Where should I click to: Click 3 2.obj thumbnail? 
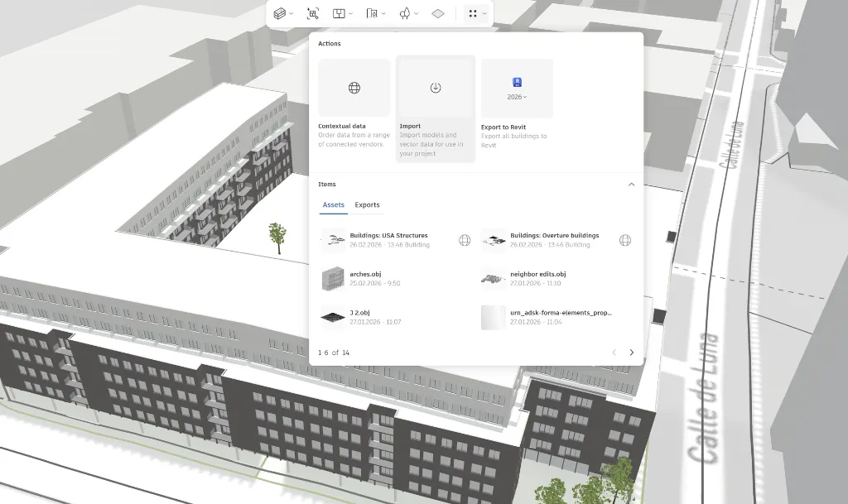click(333, 317)
